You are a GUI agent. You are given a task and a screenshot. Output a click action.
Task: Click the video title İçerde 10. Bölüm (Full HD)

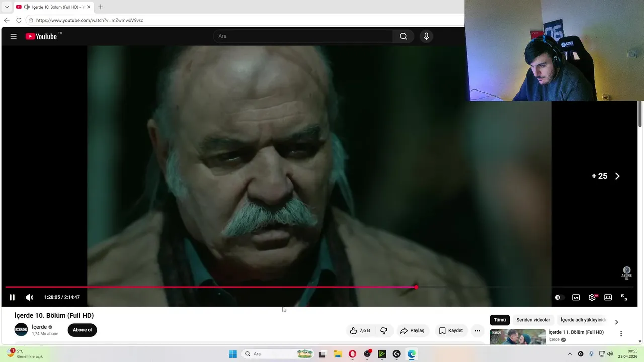click(x=54, y=315)
